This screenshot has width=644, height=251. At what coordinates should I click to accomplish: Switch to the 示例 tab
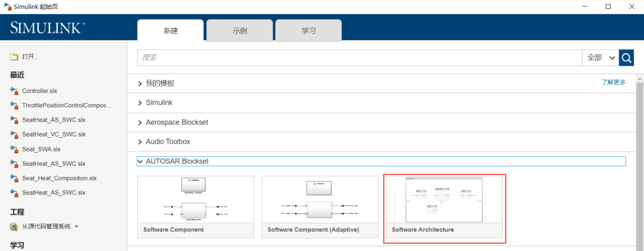click(x=239, y=30)
